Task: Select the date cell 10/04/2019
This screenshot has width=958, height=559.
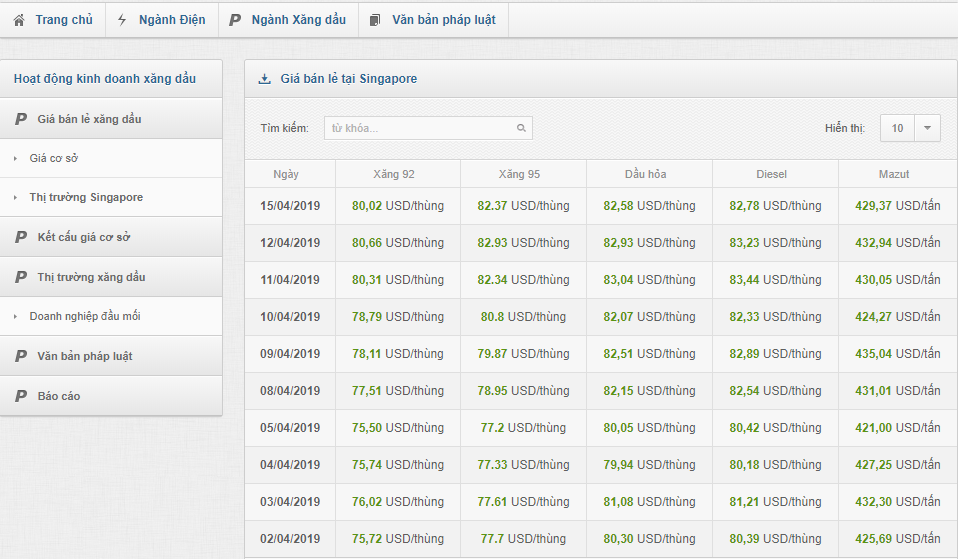Action: 290,317
